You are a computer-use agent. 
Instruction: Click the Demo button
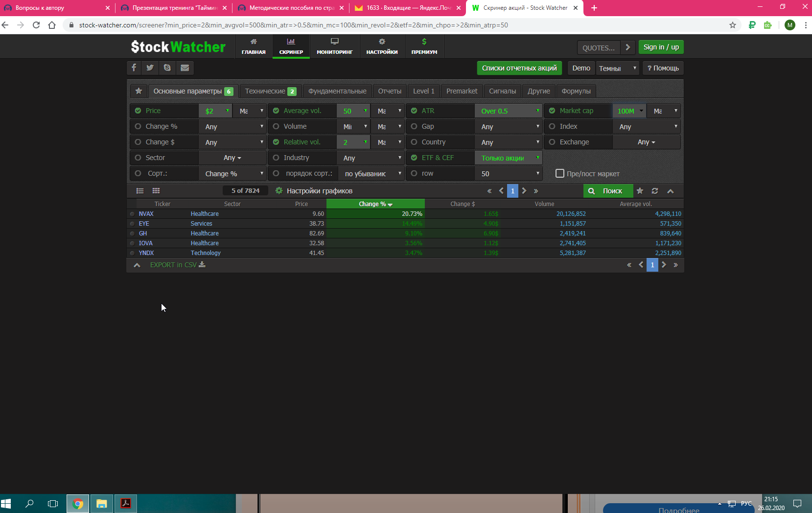(581, 68)
